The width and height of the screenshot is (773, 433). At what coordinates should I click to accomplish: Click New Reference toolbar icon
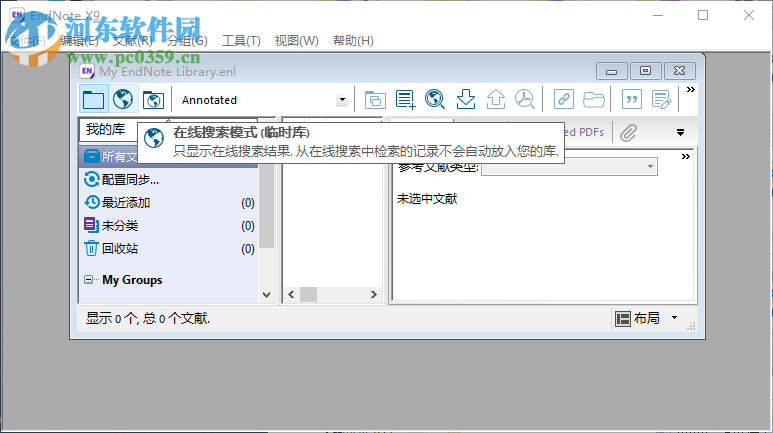tap(405, 100)
